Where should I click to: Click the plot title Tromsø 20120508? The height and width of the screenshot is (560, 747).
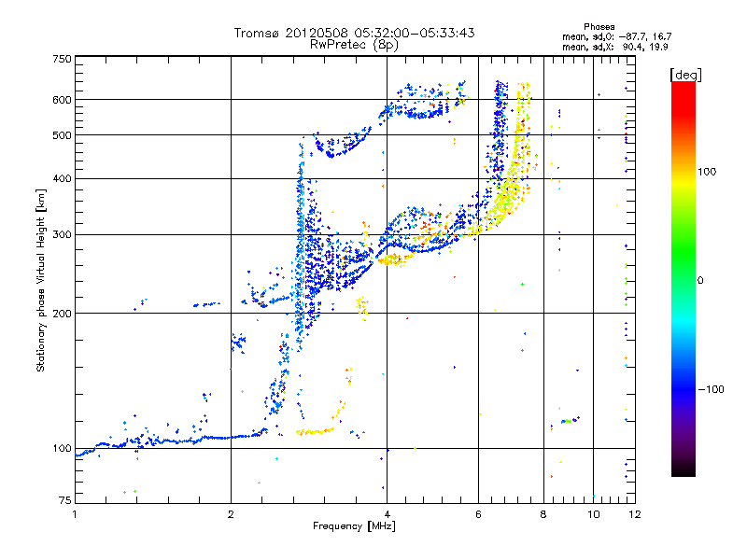pos(354,33)
